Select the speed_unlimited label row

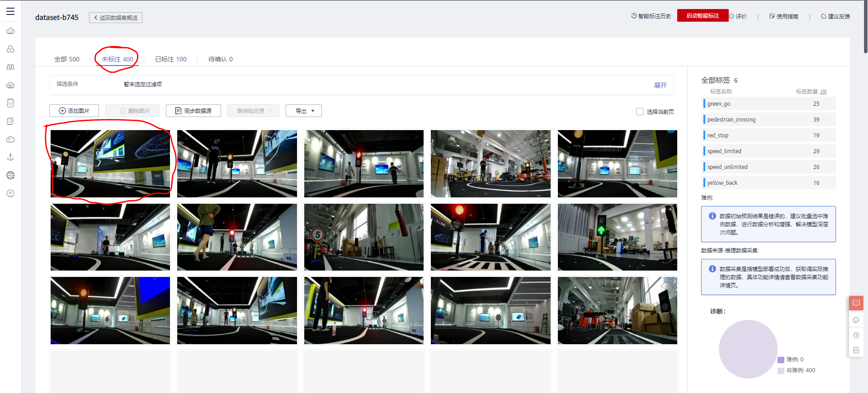pyautogui.click(x=769, y=167)
